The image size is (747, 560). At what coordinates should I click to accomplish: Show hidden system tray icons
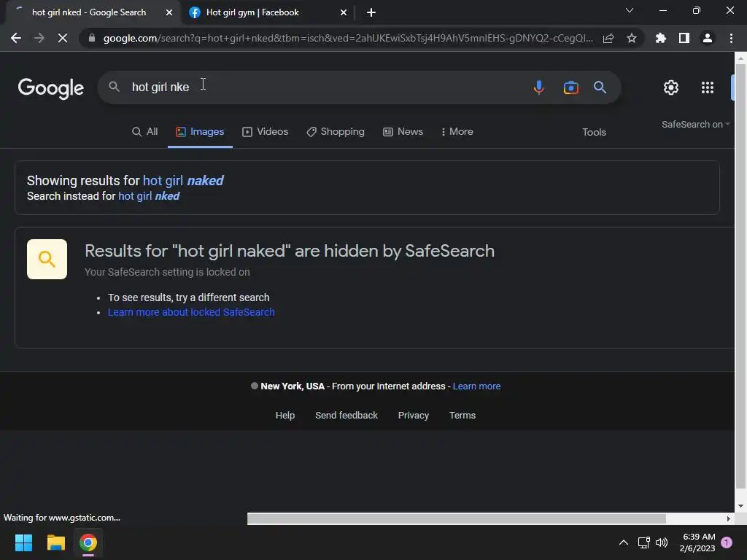[x=623, y=542]
